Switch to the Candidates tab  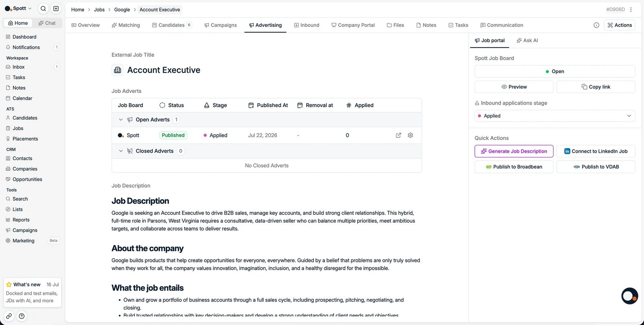click(x=172, y=25)
